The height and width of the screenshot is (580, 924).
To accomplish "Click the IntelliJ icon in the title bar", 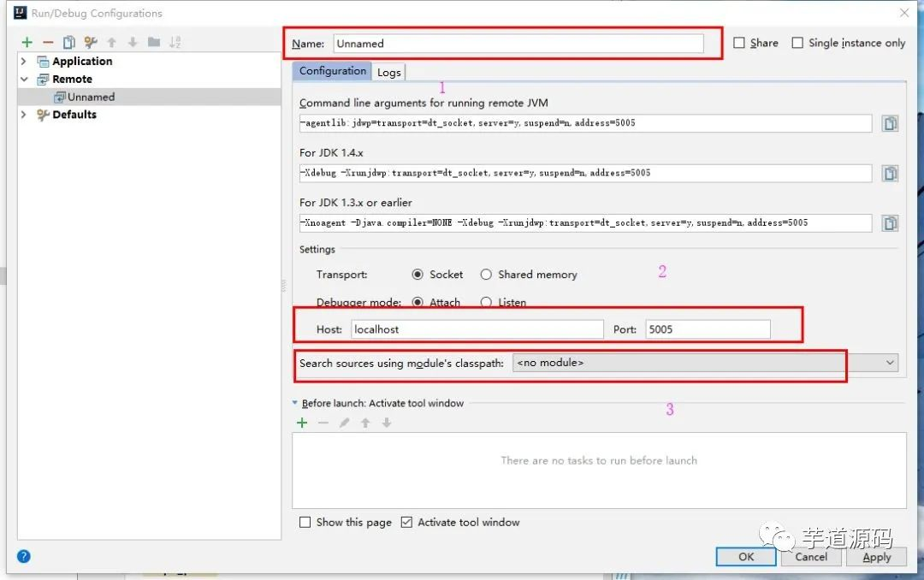I will pos(20,12).
